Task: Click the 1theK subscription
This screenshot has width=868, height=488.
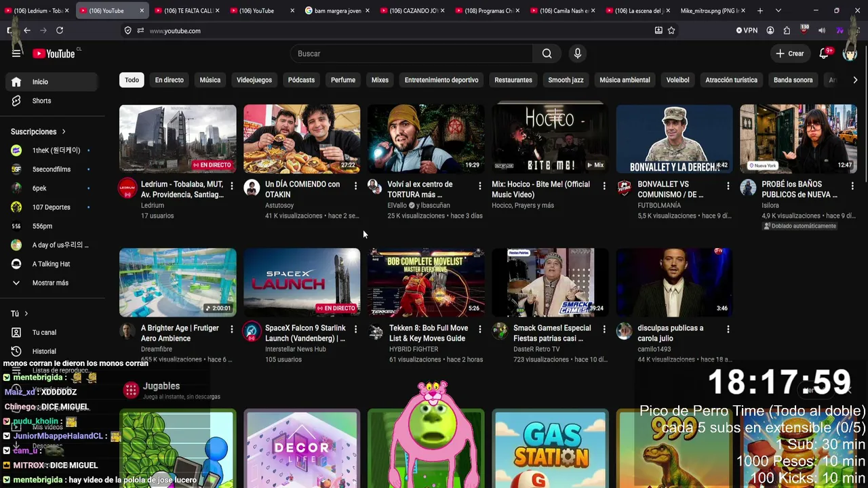Action: (52, 150)
